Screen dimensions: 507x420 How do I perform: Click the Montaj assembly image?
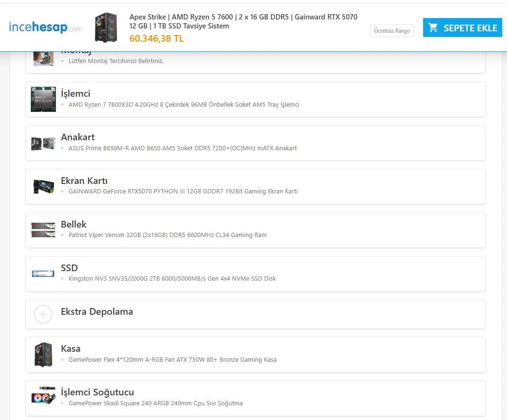(x=43, y=59)
